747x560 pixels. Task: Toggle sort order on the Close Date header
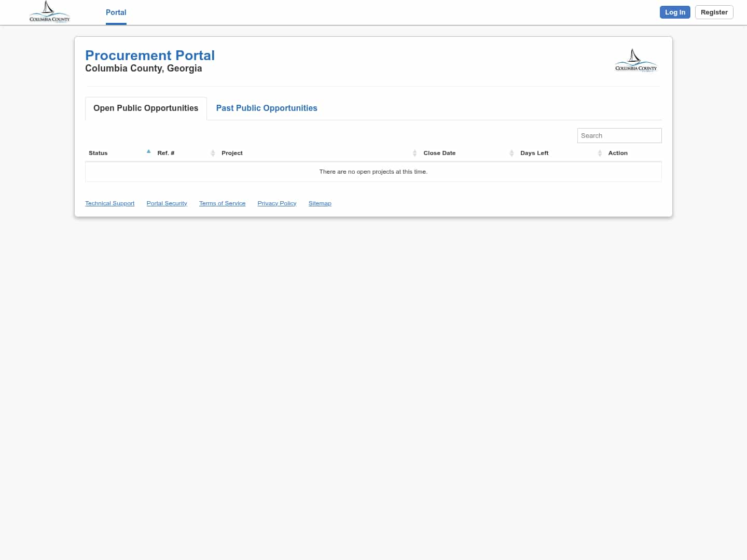pyautogui.click(x=439, y=153)
